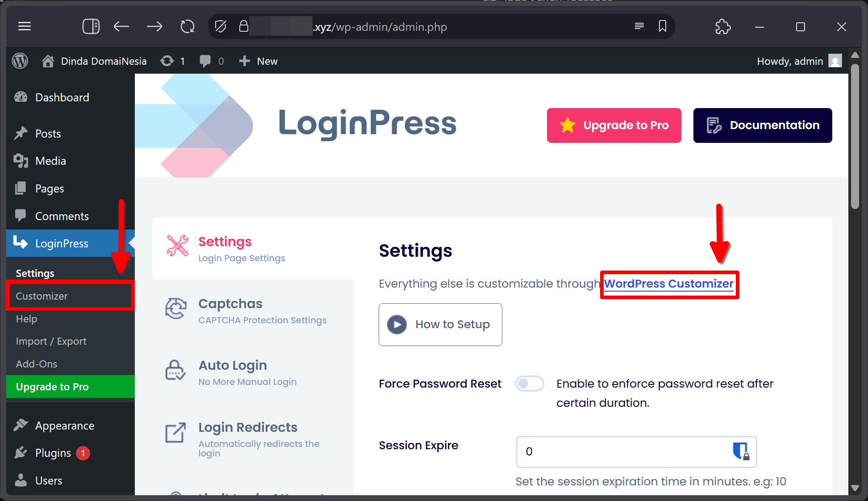
Task: Go forward with the browser forward arrow
Action: [x=154, y=26]
